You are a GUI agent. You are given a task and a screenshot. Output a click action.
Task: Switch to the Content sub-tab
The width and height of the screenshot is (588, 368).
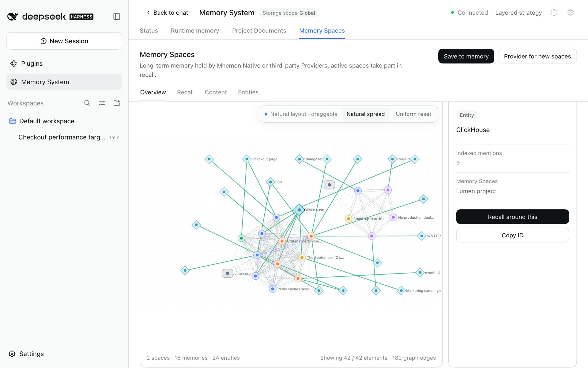coord(216,92)
